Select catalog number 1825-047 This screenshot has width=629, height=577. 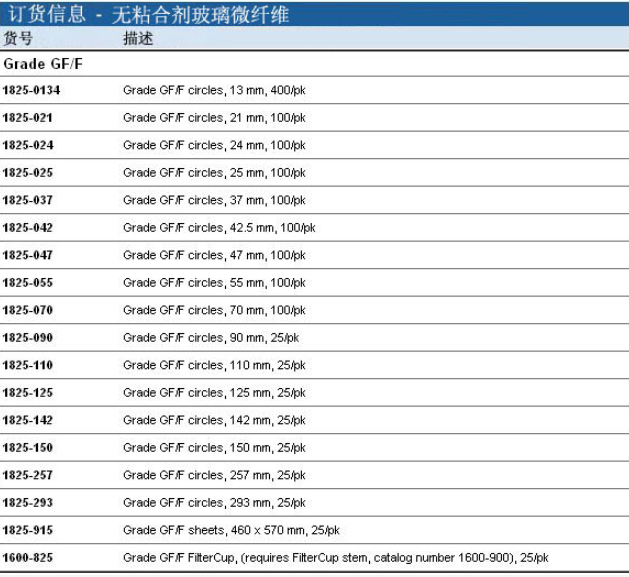click(x=28, y=255)
